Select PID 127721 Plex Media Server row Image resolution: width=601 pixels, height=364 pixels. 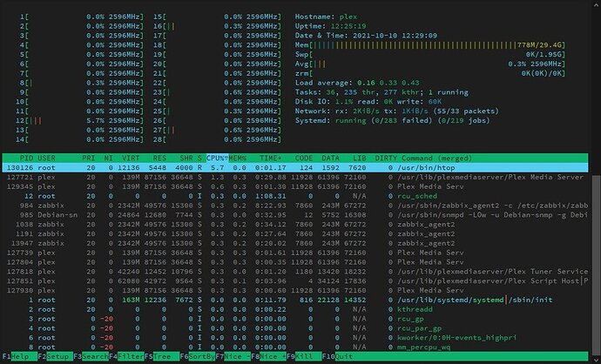(x=295, y=177)
